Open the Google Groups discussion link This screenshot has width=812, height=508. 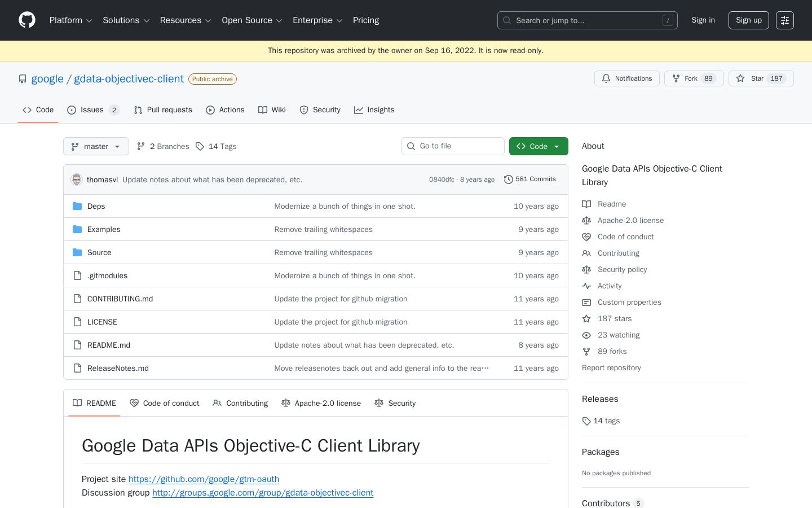263,492
